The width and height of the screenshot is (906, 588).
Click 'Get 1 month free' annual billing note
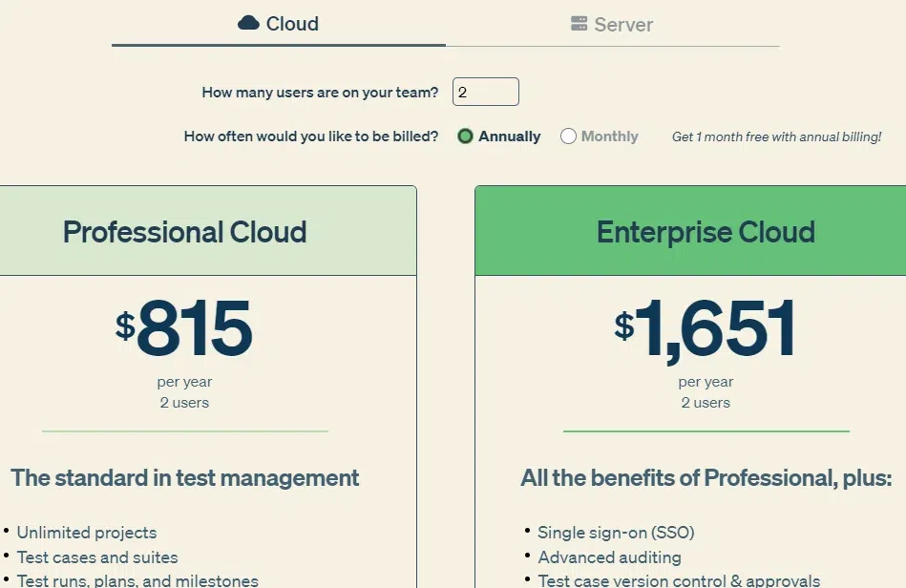776,136
